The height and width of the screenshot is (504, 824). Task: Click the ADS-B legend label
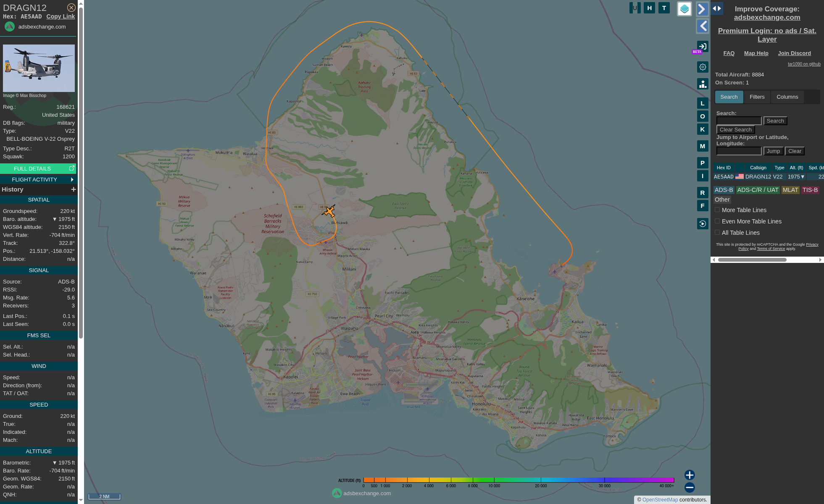724,190
